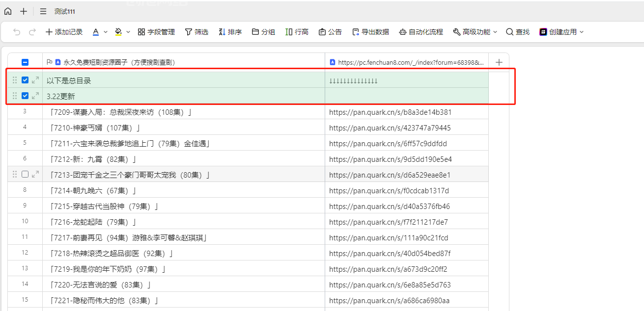Open the 排序 sort tool
The height and width of the screenshot is (311, 644).
pyautogui.click(x=230, y=32)
